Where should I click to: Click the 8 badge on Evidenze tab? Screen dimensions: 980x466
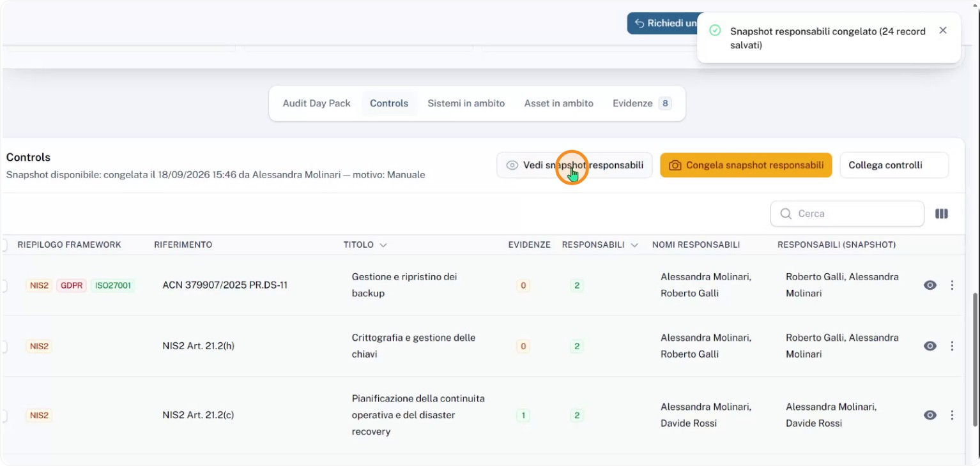pos(665,103)
